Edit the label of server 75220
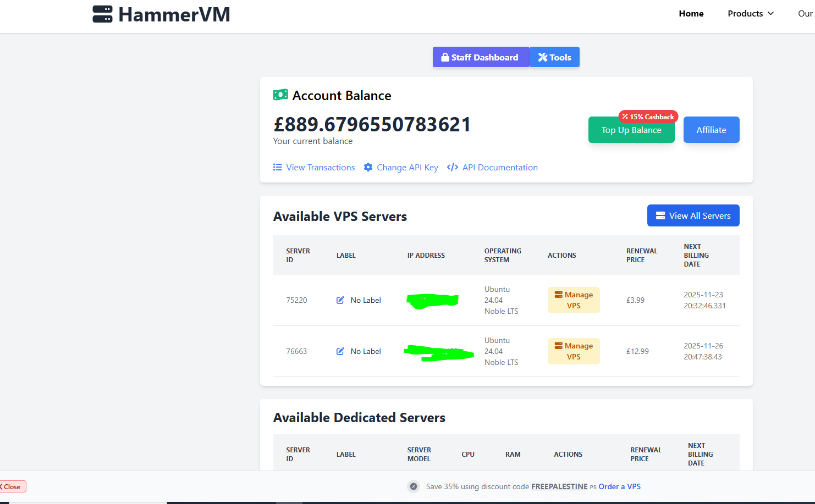Image resolution: width=815 pixels, height=504 pixels. click(x=340, y=300)
